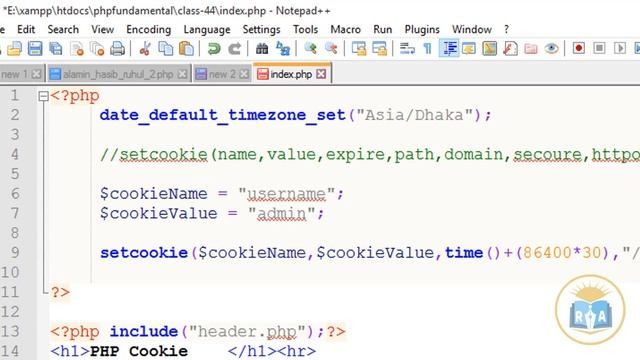Click the Zoom In magnifier icon
The width and height of the screenshot is (640, 360).
click(x=310, y=49)
